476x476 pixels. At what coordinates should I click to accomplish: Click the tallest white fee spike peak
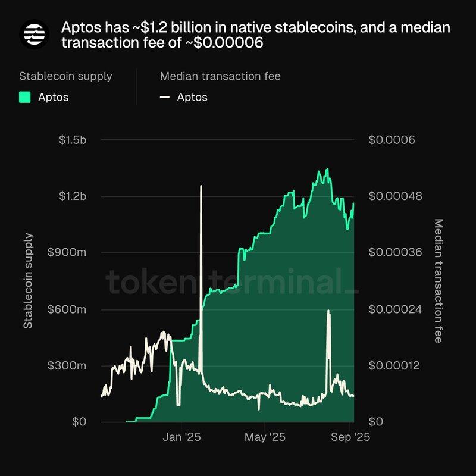click(201, 186)
